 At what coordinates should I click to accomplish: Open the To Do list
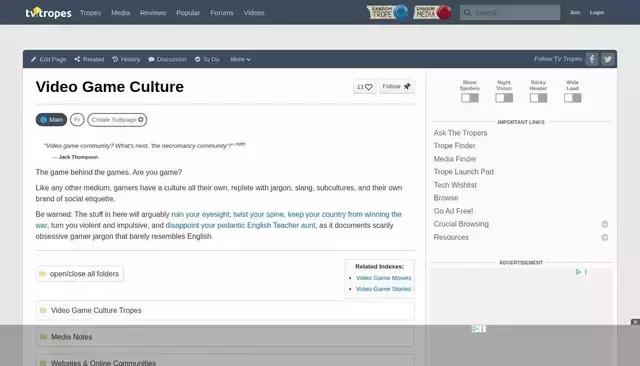coord(207,59)
